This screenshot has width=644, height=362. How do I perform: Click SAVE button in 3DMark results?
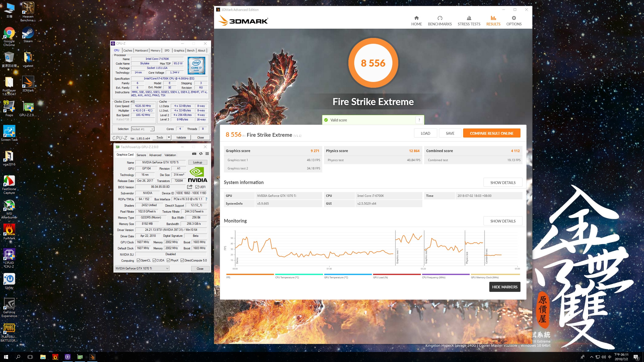450,133
